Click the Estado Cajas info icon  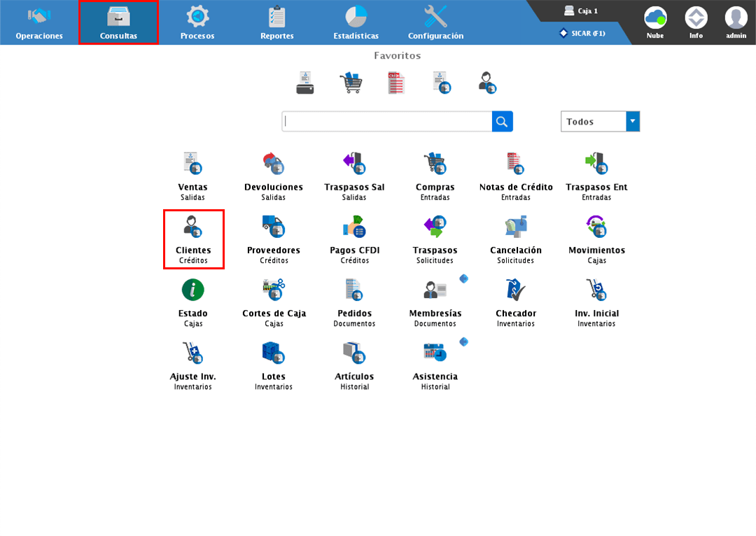193,290
